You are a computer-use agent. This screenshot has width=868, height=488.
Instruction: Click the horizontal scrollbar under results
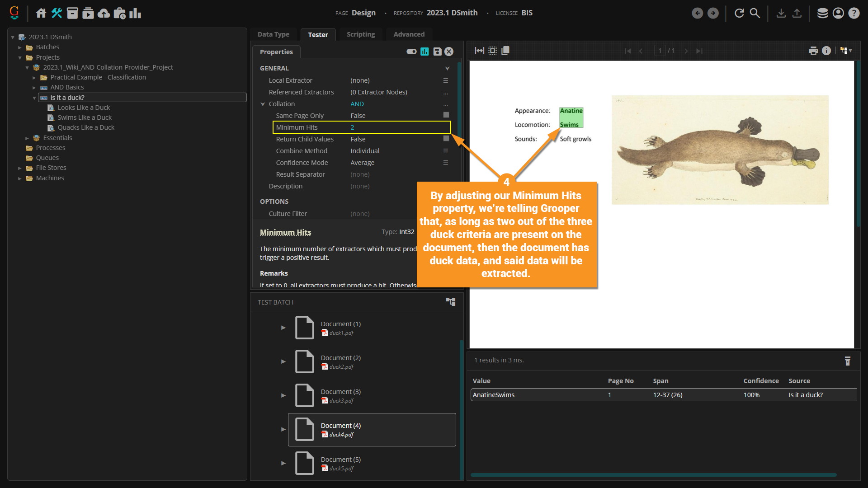click(653, 475)
